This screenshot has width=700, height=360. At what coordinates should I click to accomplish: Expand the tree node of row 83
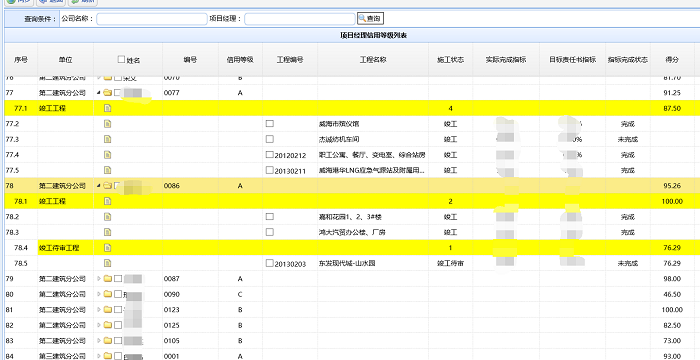point(99,341)
